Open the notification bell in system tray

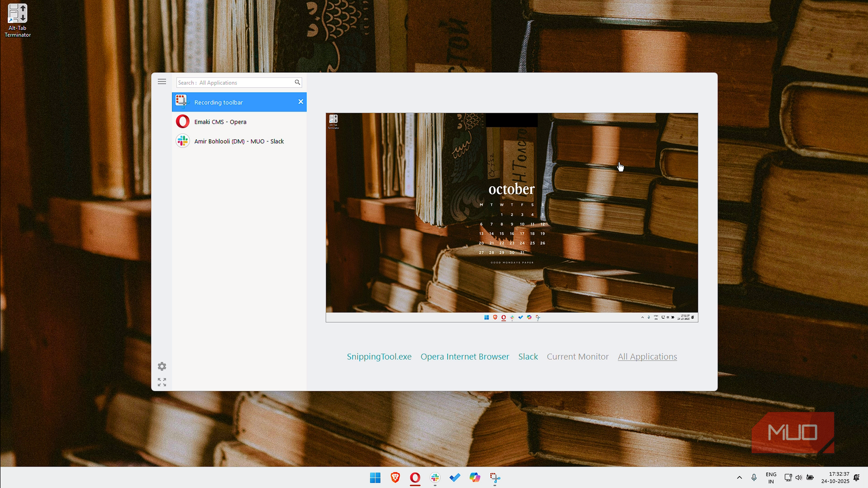pyautogui.click(x=856, y=477)
